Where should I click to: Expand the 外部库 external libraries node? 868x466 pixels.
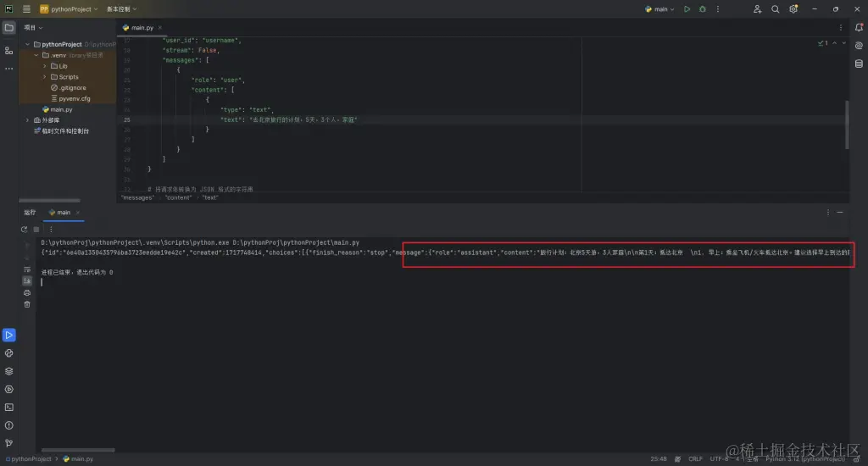27,120
